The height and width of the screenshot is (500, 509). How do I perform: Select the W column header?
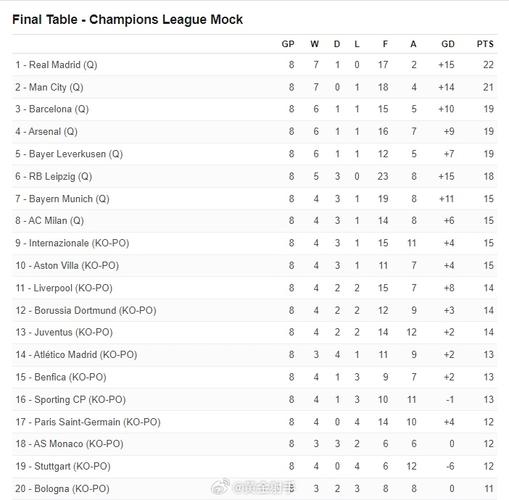click(315, 44)
